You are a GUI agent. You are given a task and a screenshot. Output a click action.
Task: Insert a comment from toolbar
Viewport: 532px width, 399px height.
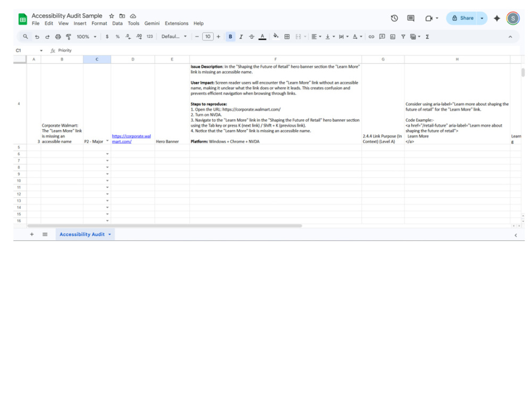[x=382, y=37]
